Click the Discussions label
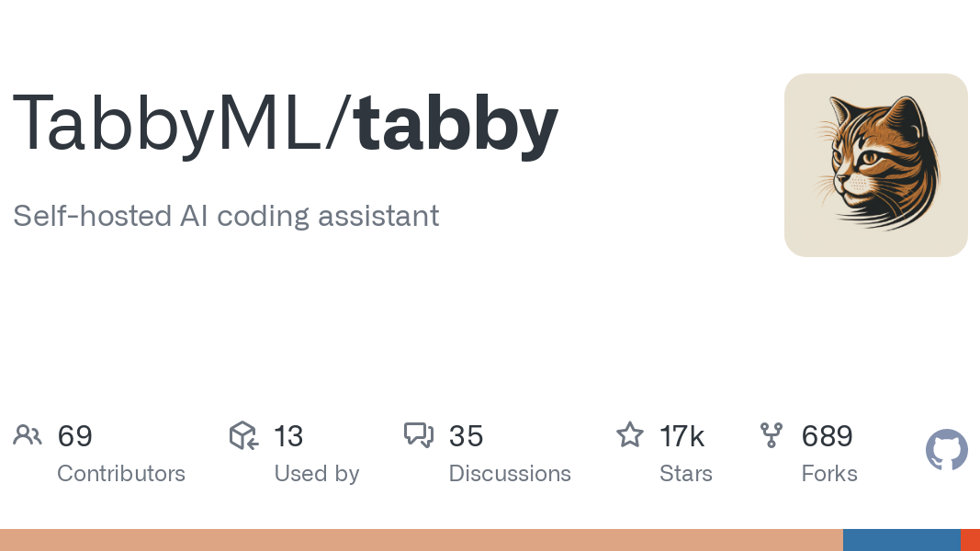Image resolution: width=980 pixels, height=551 pixels. tap(510, 474)
